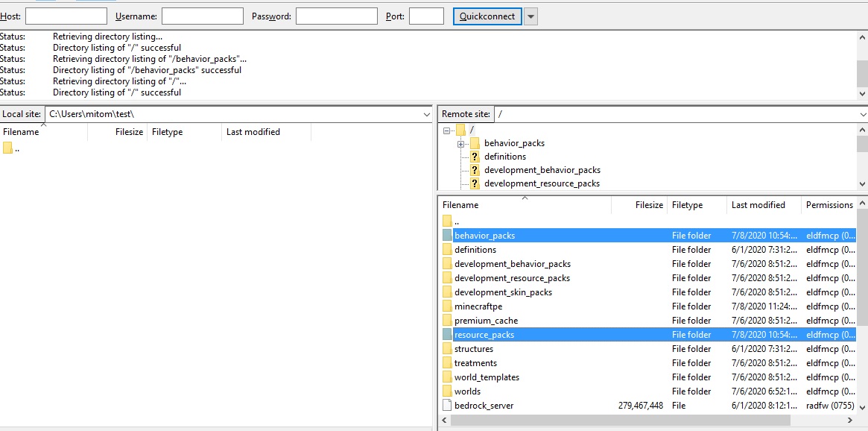This screenshot has height=431, width=868.
Task: Click folder icon of premium_cache row
Action: point(447,320)
